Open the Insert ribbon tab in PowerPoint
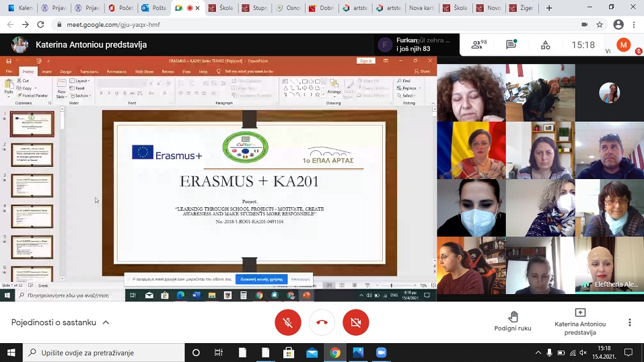Screen dimensions: 644x362 coord(47,71)
